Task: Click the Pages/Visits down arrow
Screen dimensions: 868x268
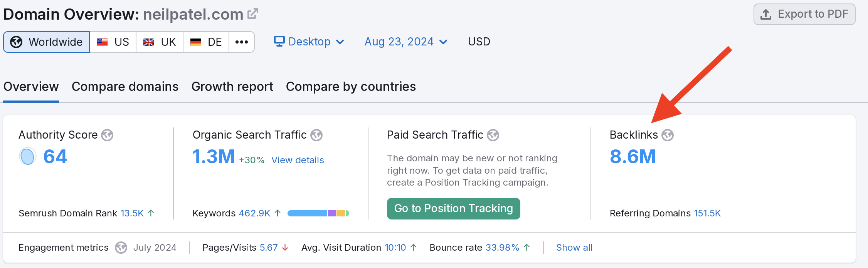Action: (285, 248)
